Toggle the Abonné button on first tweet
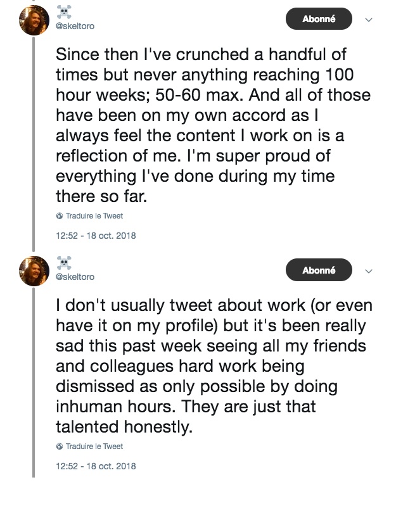396x532 pixels. click(318, 20)
